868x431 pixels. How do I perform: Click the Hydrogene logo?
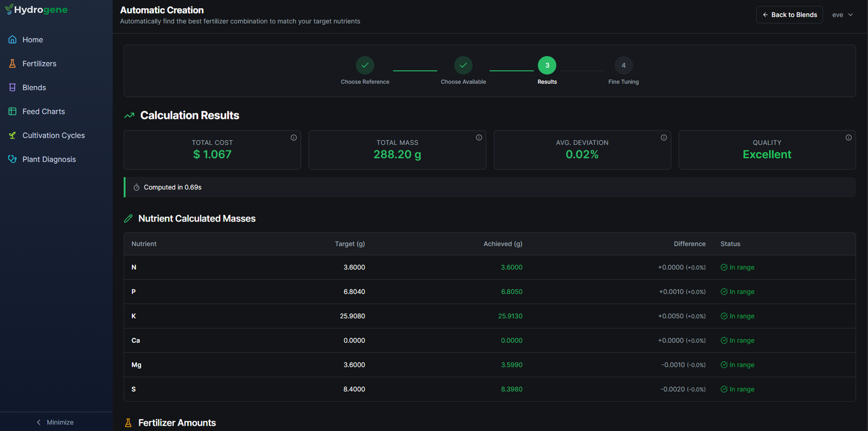[36, 10]
